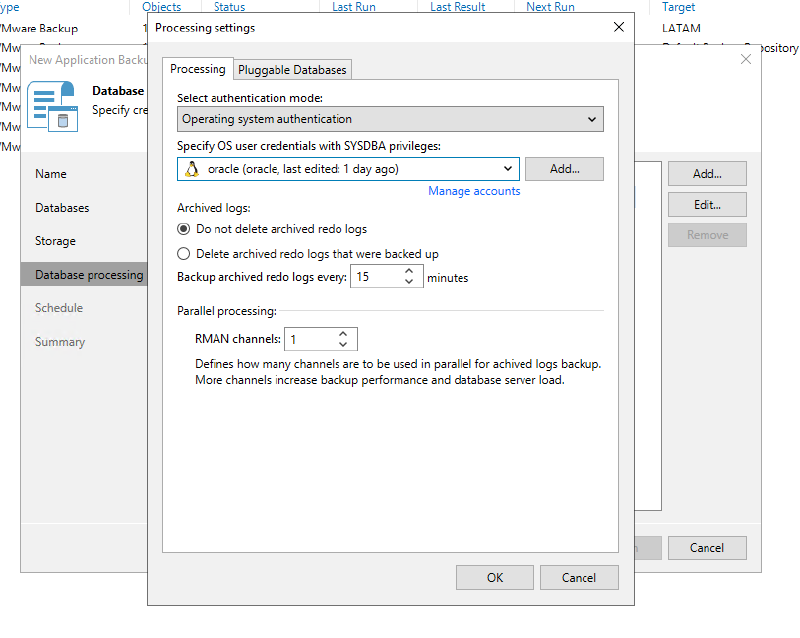Open the Schedule step in wizard sidebar
This screenshot has width=800, height=638.
59,308
